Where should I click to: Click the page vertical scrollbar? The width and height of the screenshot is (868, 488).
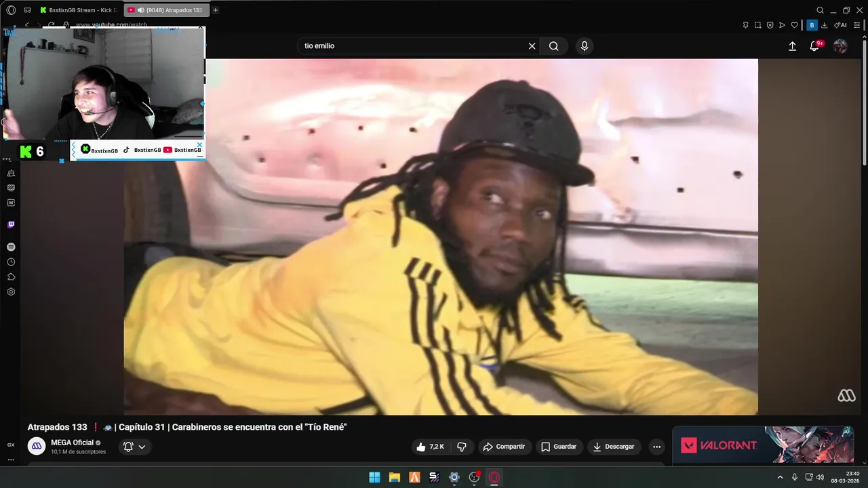click(x=864, y=102)
